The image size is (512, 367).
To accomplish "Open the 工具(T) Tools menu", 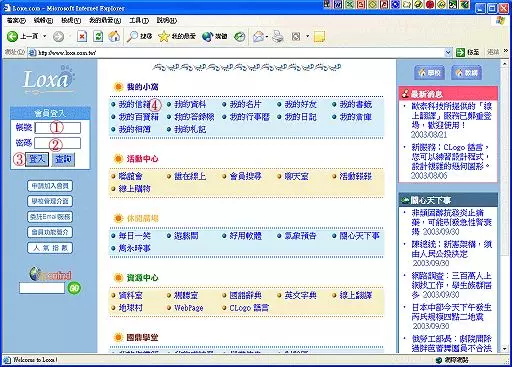I will pyautogui.click(x=139, y=21).
